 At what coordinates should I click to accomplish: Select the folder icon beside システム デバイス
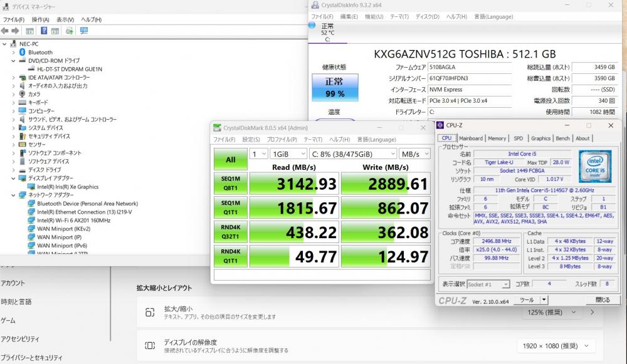tap(23, 128)
